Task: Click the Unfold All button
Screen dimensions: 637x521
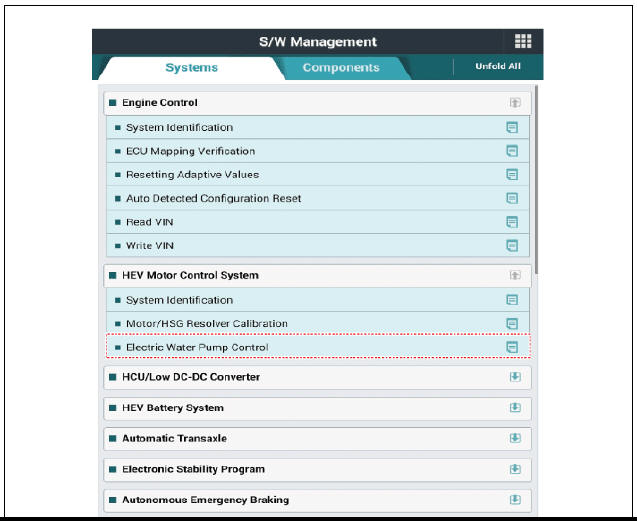Action: tap(498, 66)
